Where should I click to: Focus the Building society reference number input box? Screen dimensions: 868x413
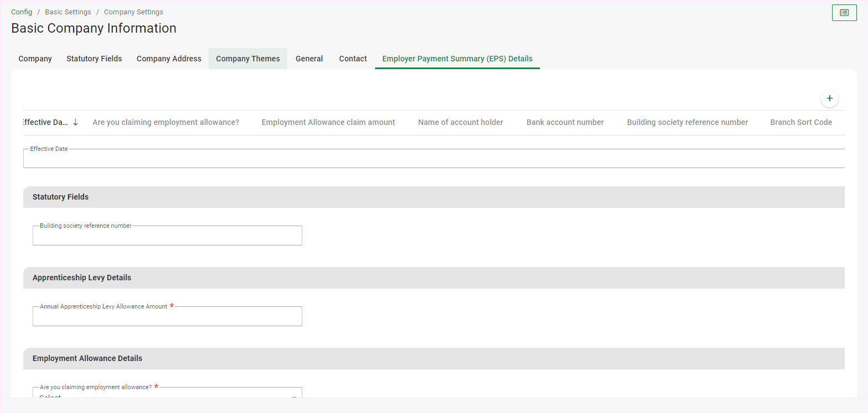pyautogui.click(x=167, y=237)
